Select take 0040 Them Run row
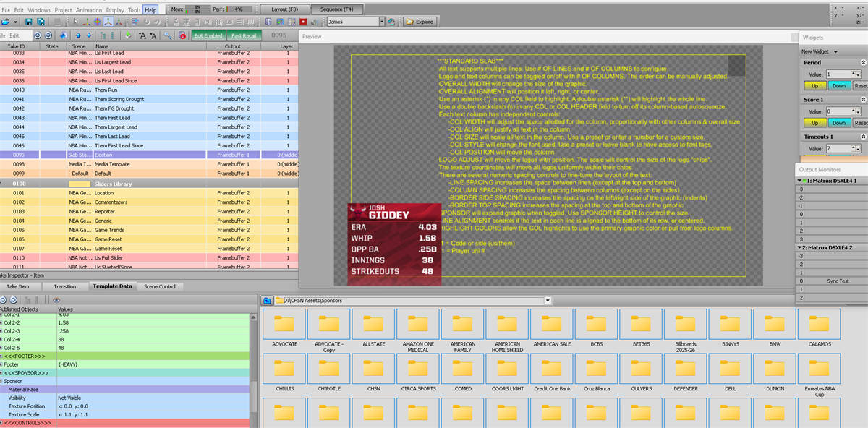 149,90
